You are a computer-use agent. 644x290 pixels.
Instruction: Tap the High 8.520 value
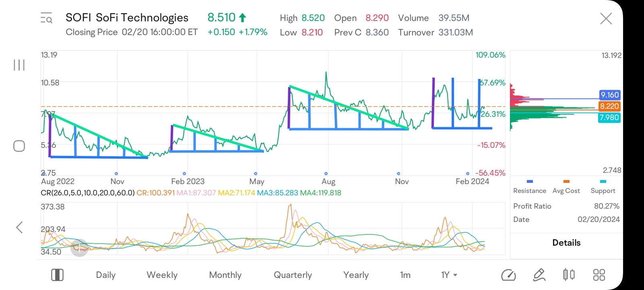coord(313,18)
